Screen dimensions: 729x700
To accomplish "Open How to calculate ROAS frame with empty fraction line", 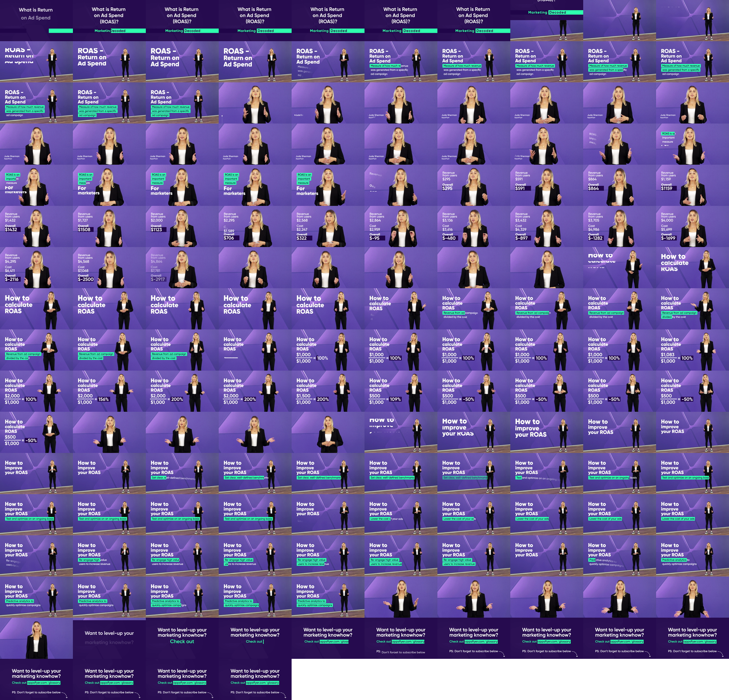I will [255, 350].
